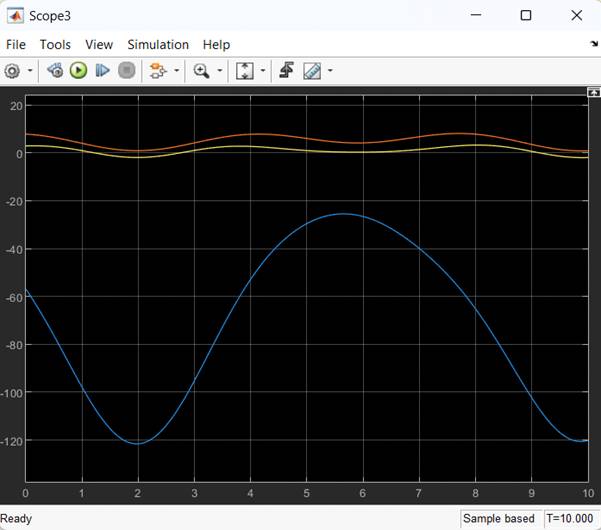Click the Scale axes limits icon

pos(245,71)
